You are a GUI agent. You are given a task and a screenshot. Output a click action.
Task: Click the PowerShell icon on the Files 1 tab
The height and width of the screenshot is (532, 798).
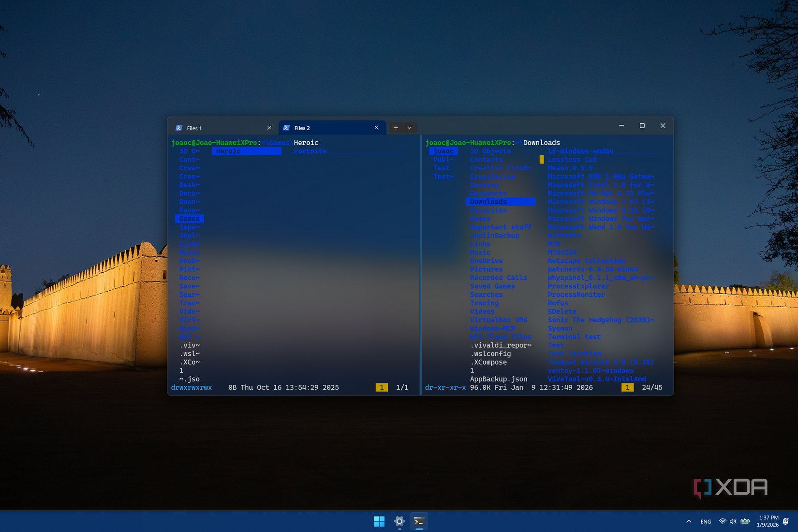tap(179, 128)
